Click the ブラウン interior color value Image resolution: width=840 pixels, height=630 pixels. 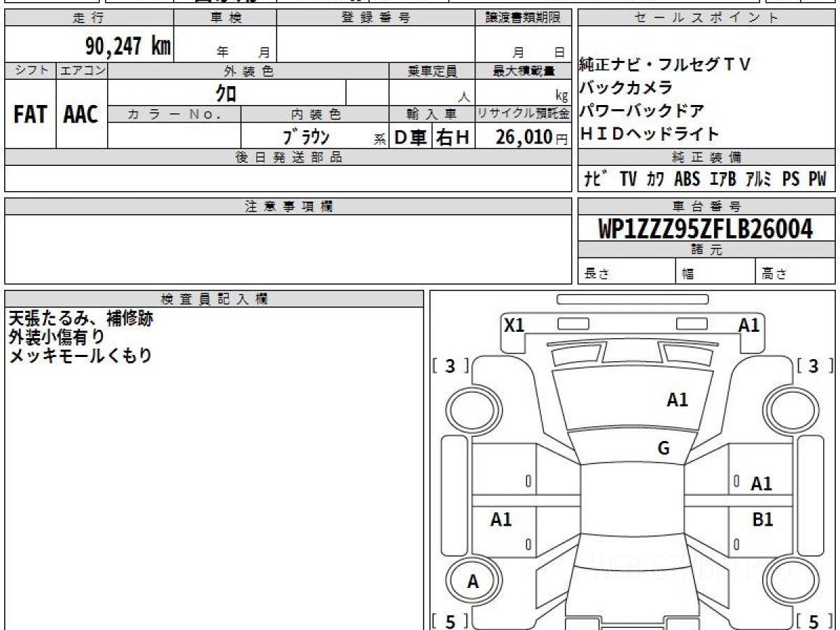coord(306,137)
